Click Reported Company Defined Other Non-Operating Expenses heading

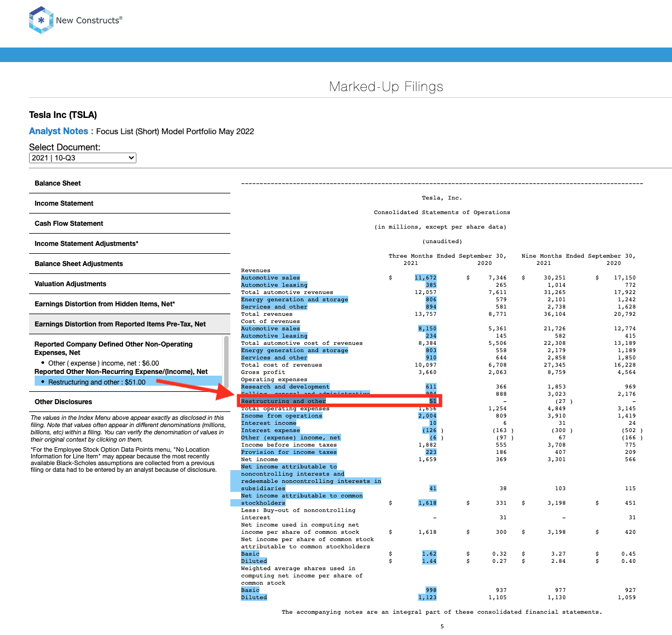coord(113,348)
